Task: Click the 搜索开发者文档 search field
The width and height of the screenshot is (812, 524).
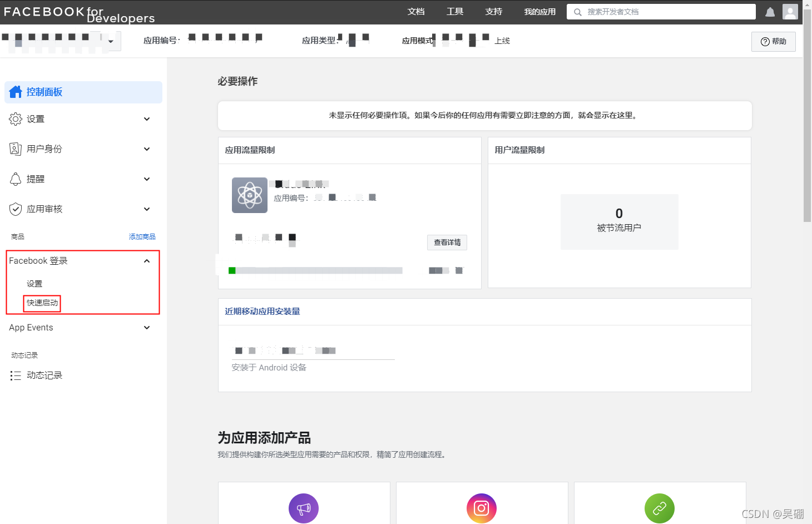Action: click(x=661, y=12)
